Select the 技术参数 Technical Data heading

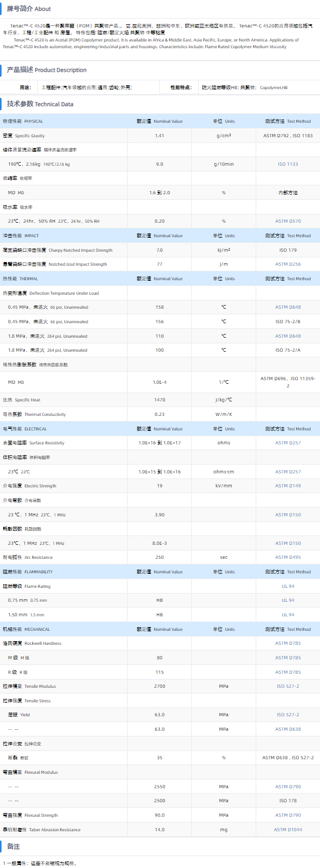pyautogui.click(x=40, y=104)
